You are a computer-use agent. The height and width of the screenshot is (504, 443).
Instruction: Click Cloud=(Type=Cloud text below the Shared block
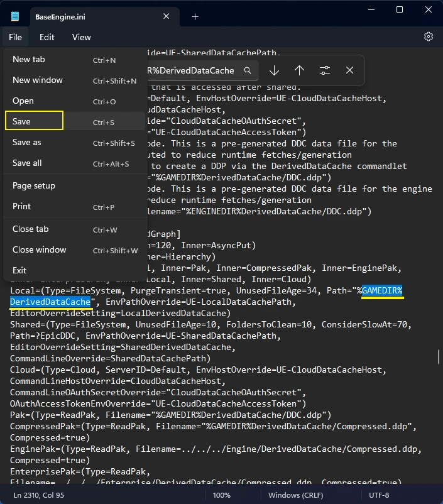(53, 370)
